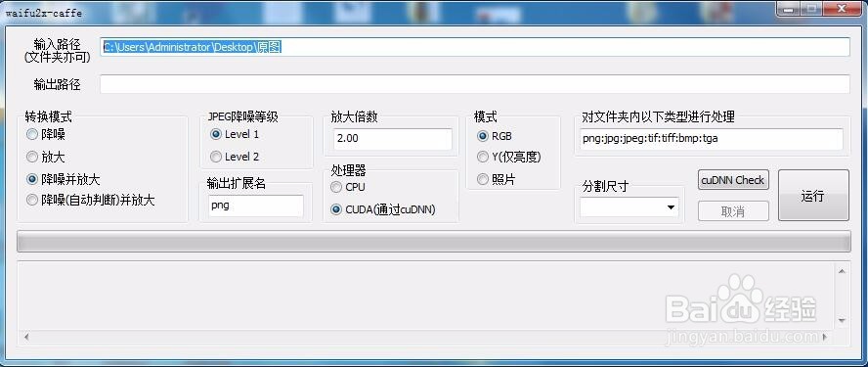
Task: Click the 输入路径 input field
Action: (475, 47)
